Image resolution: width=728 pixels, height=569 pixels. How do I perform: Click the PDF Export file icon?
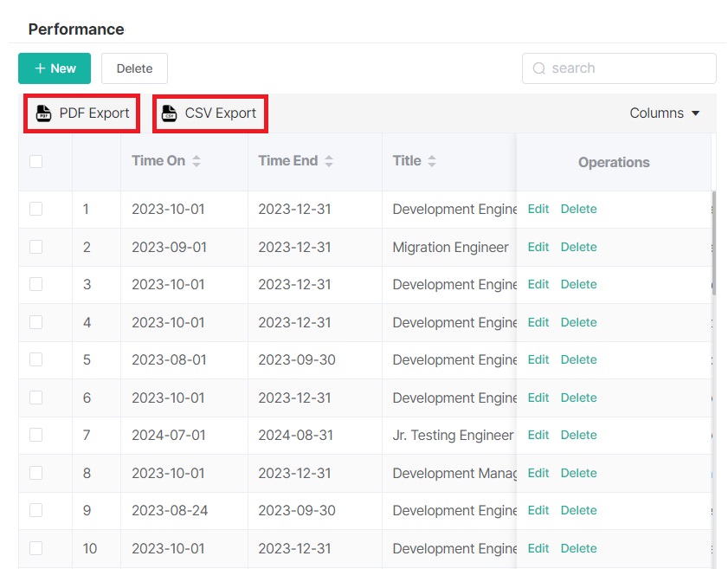(x=42, y=113)
